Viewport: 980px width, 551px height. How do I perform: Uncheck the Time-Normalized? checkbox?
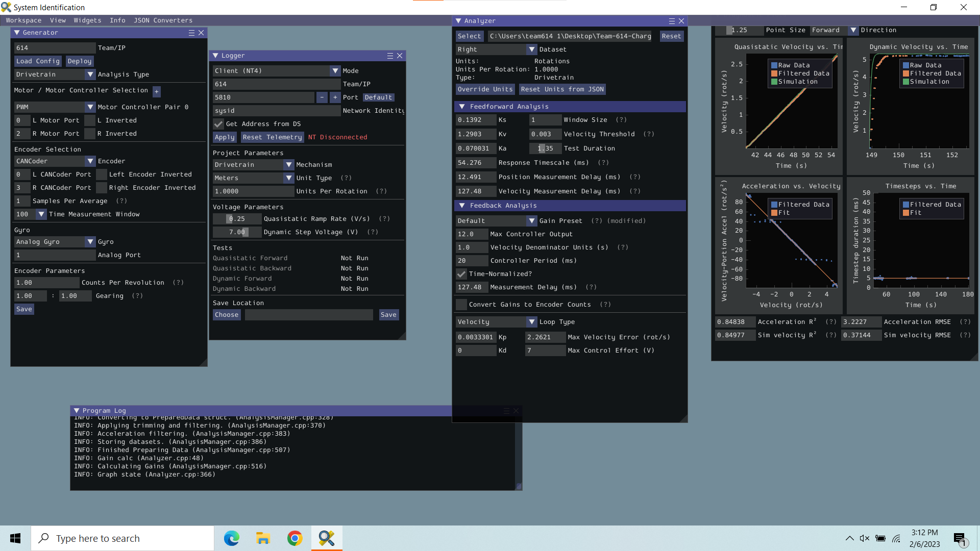[461, 274]
